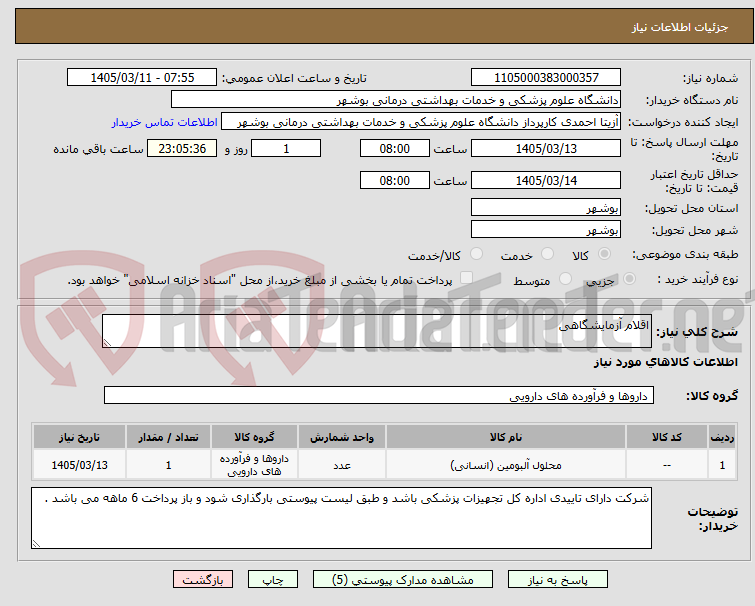Click the buyer notes text area

341,518
